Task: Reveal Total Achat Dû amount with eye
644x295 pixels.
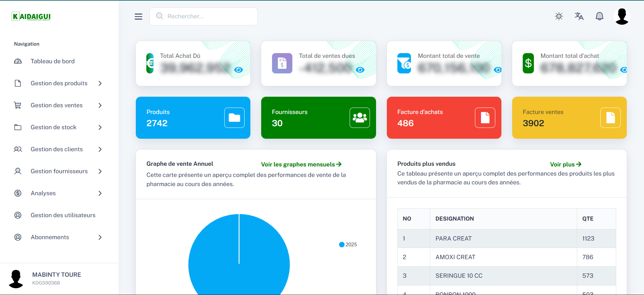Action: coord(238,70)
